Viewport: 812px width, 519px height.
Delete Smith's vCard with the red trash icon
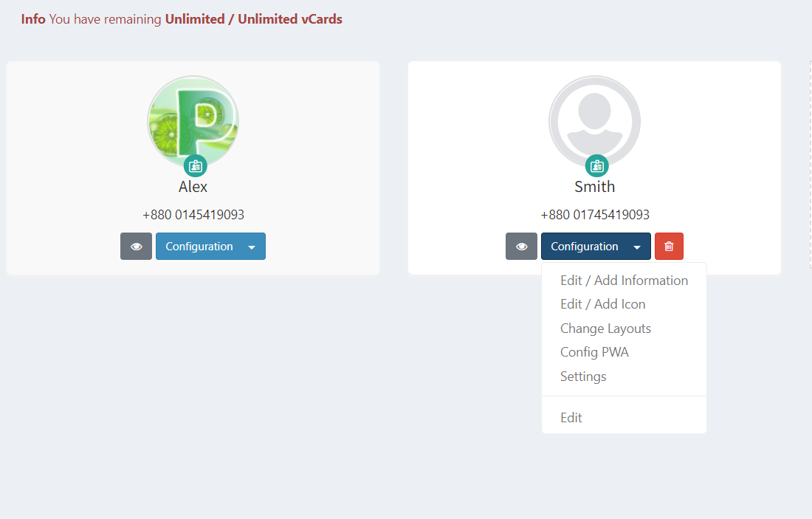click(x=669, y=247)
